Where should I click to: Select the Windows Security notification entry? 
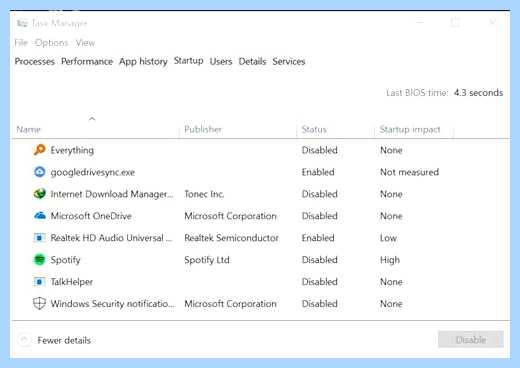click(x=113, y=304)
